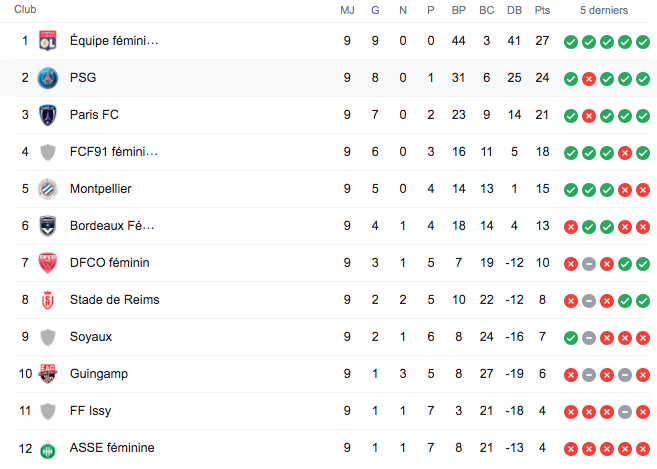
Task: Click the Stade de Reims crest
Action: pyautogui.click(x=47, y=300)
